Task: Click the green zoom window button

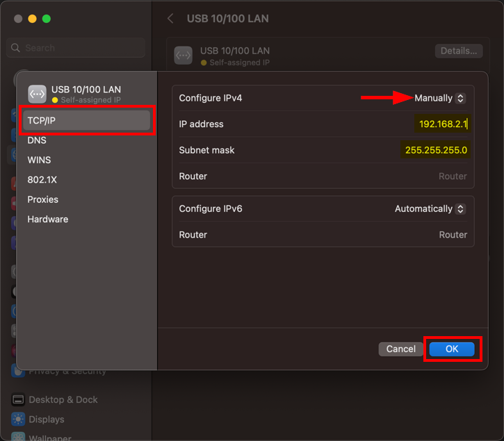Action: pyautogui.click(x=47, y=19)
